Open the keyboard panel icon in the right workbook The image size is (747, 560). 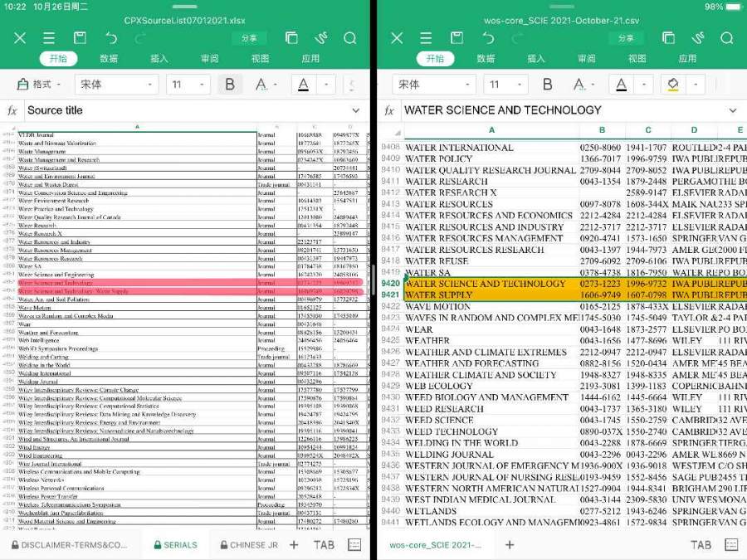(x=731, y=544)
